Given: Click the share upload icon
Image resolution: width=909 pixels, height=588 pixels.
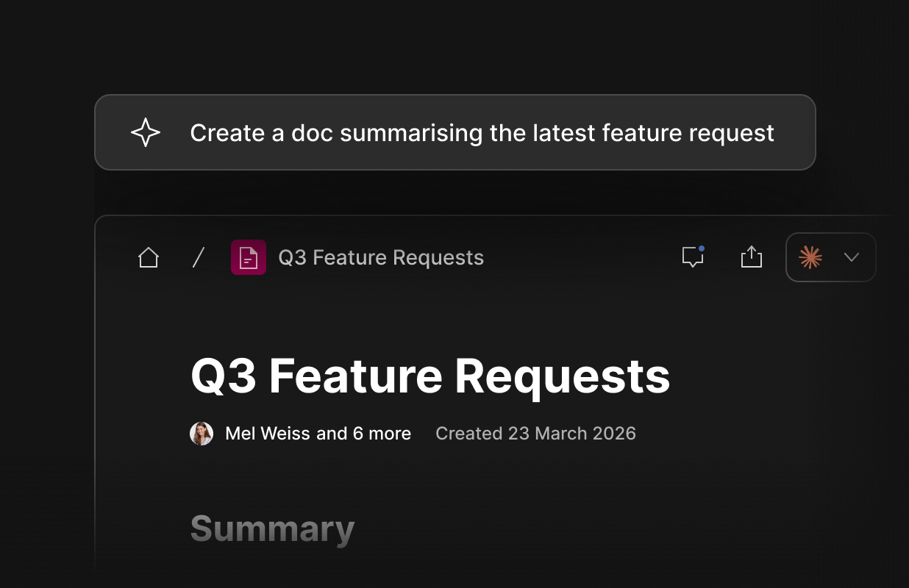Looking at the screenshot, I should 751,257.
